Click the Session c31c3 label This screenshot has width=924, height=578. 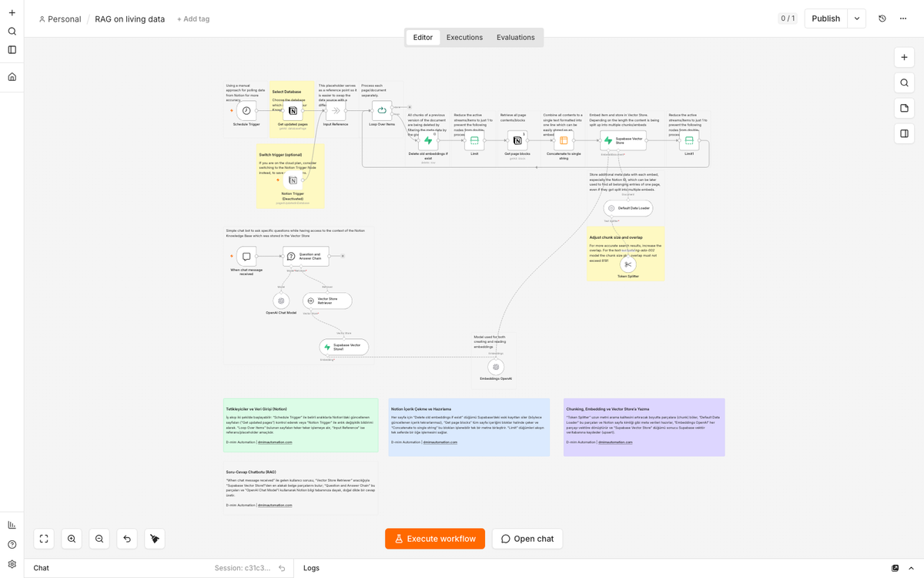243,568
